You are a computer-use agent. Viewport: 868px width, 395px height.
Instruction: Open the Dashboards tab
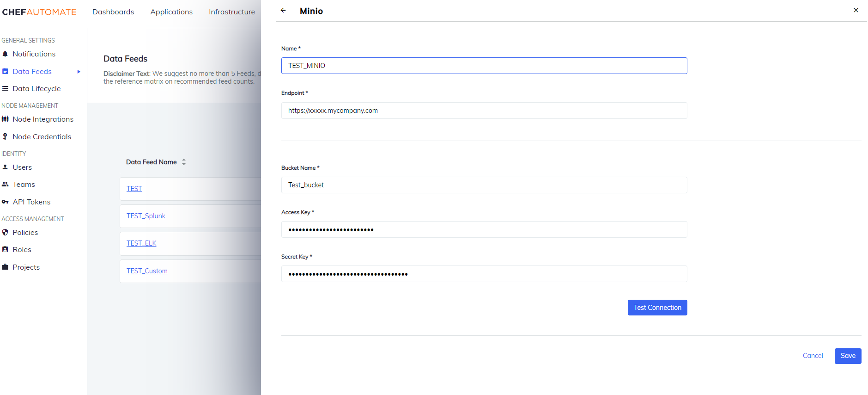click(x=113, y=12)
